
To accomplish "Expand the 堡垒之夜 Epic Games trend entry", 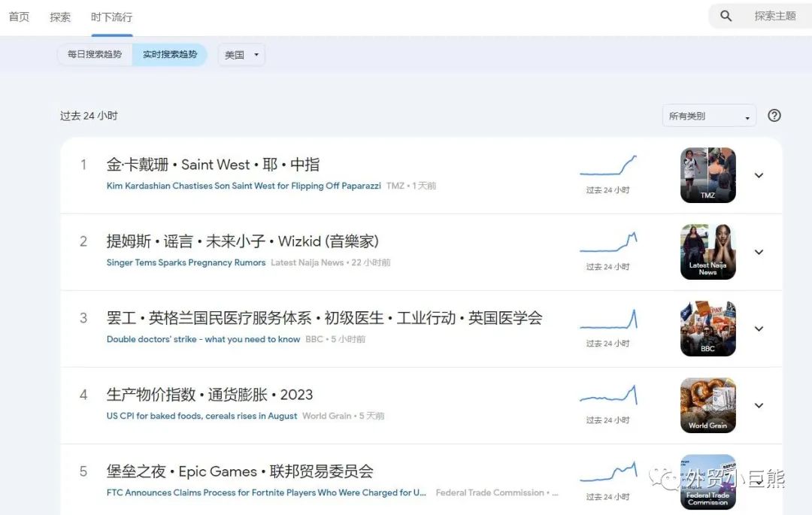I will point(759,482).
